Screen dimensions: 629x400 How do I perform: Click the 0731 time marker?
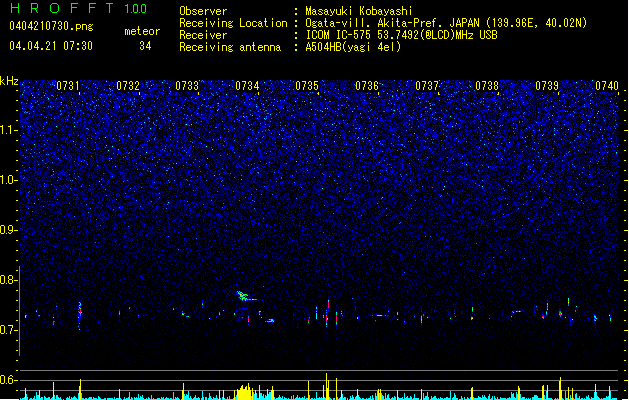[x=68, y=86]
